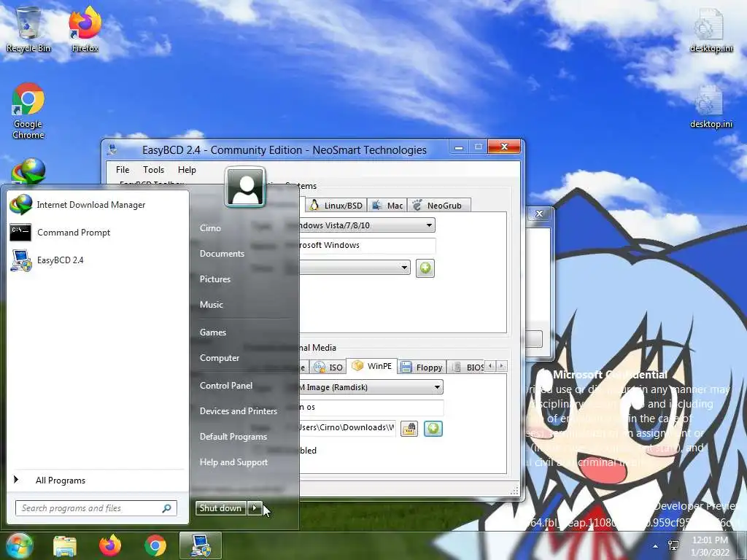Viewport: 747px width, 560px height.
Task: Click the WinPE name field ending in "os"
Action: pyautogui.click(x=371, y=407)
